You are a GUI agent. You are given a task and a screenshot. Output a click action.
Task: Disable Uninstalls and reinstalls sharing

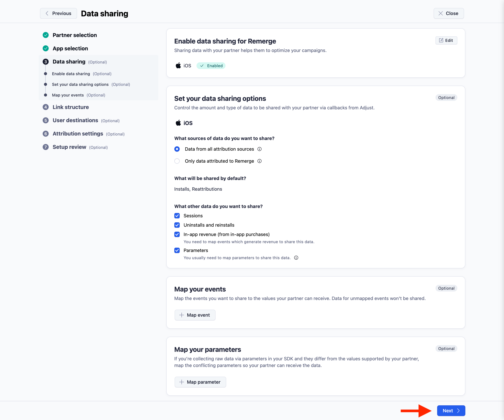177,225
